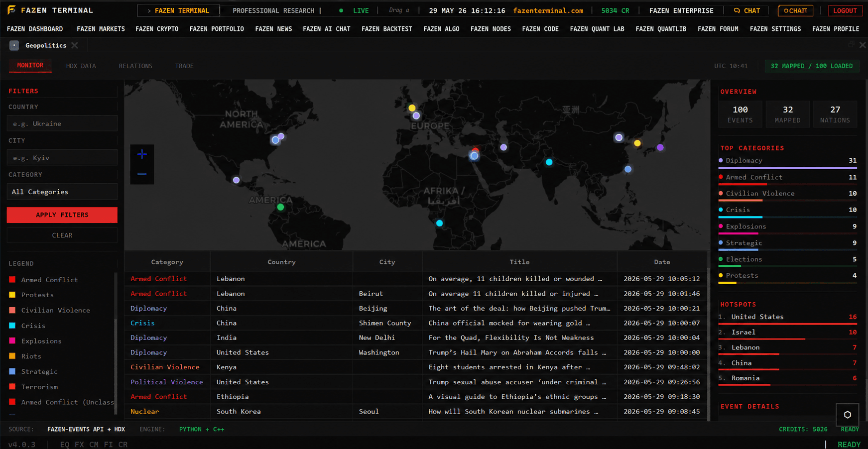868x449 pixels.
Task: Open Fazen News menu item
Action: [x=273, y=29]
